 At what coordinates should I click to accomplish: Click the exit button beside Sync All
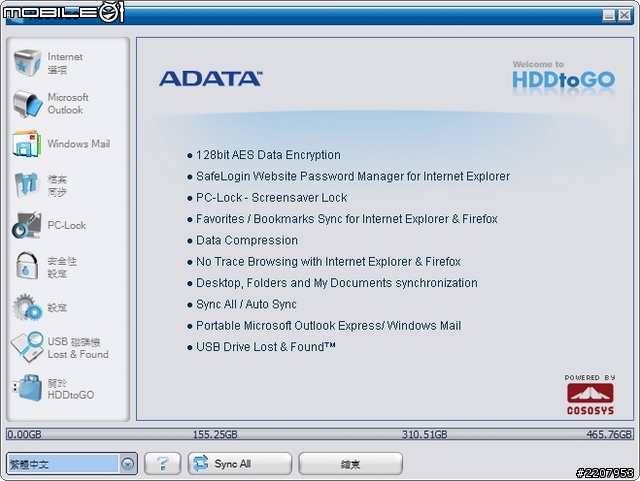[350, 463]
